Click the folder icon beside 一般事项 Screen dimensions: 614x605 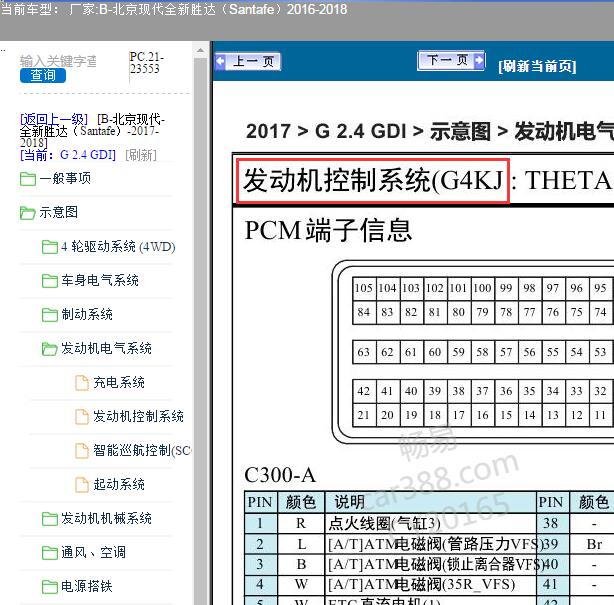click(28, 179)
